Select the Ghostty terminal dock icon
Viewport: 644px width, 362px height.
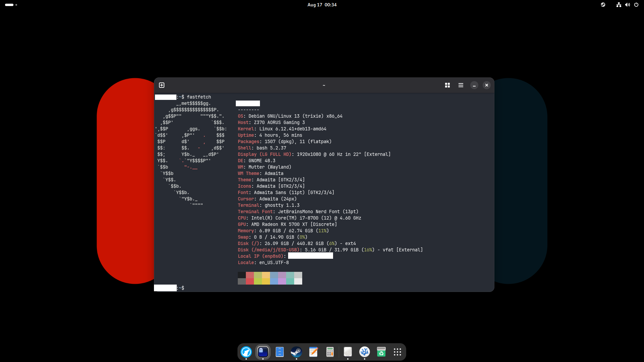(263, 352)
